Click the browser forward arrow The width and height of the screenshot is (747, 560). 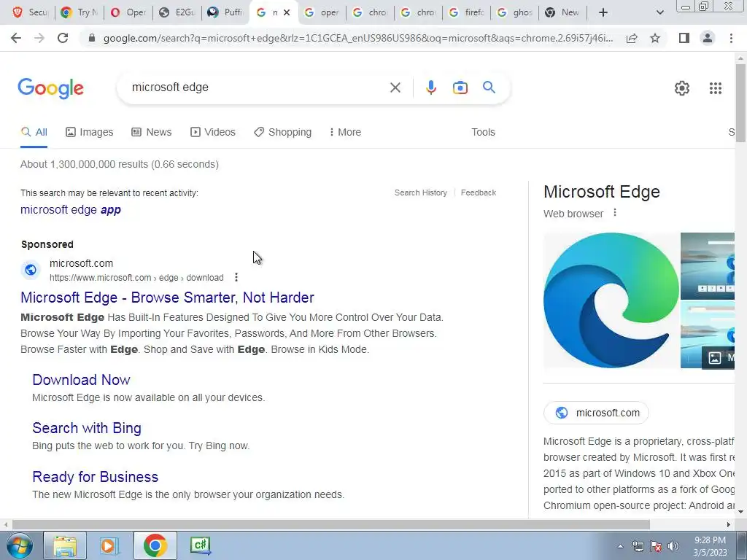point(39,38)
